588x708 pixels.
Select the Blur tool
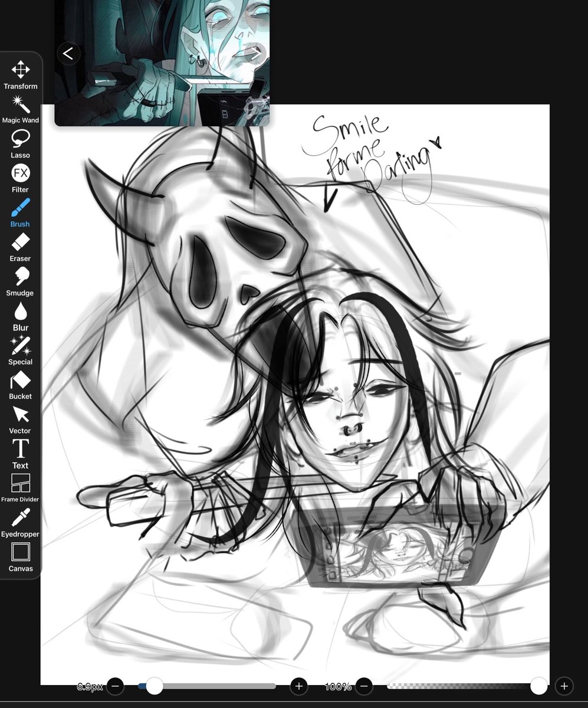tap(21, 316)
